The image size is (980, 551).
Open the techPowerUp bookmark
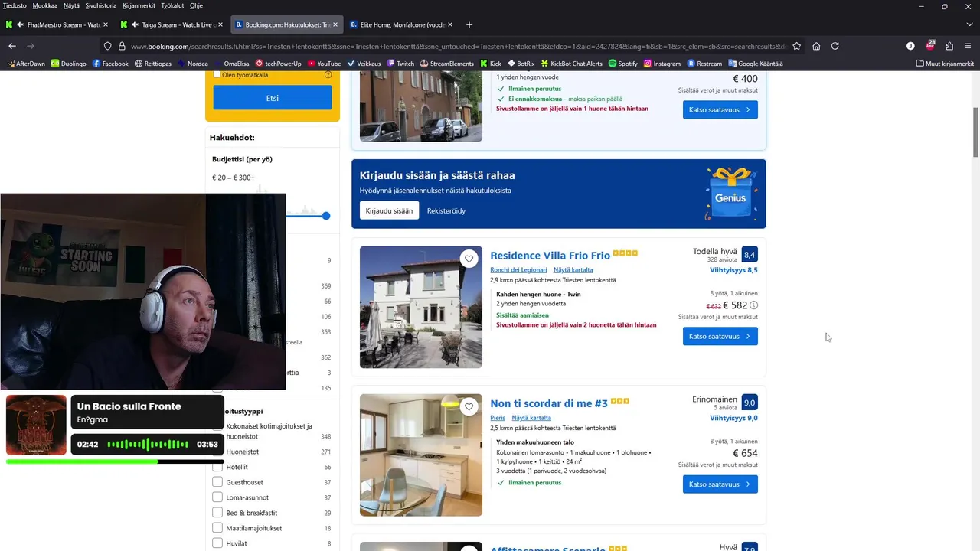point(279,64)
